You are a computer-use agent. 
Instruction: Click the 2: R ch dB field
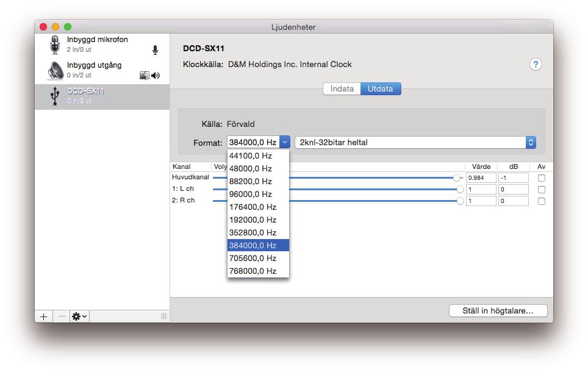514,201
